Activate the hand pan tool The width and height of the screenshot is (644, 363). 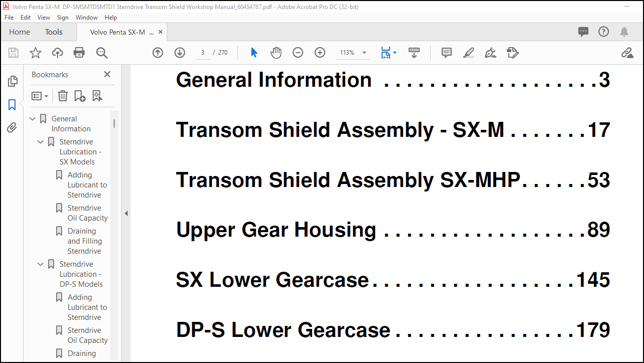pos(276,53)
